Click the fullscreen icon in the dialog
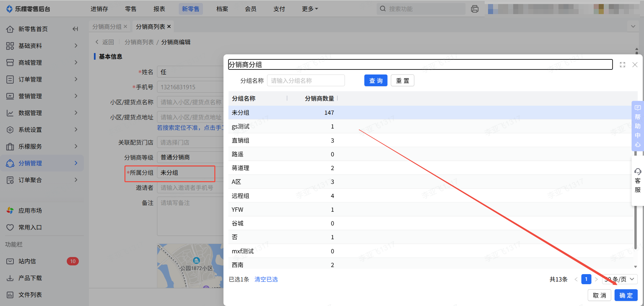The image size is (644, 306). (623, 65)
